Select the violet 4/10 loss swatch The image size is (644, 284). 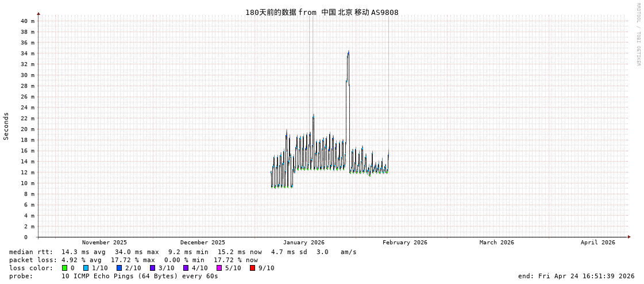pyautogui.click(x=186, y=268)
